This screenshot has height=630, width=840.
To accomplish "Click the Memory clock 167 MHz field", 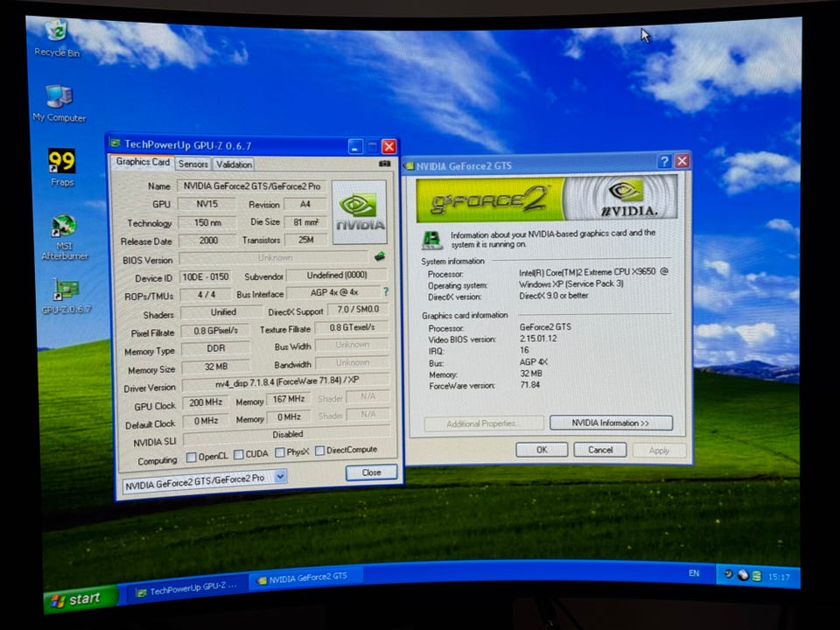I will click(x=289, y=399).
